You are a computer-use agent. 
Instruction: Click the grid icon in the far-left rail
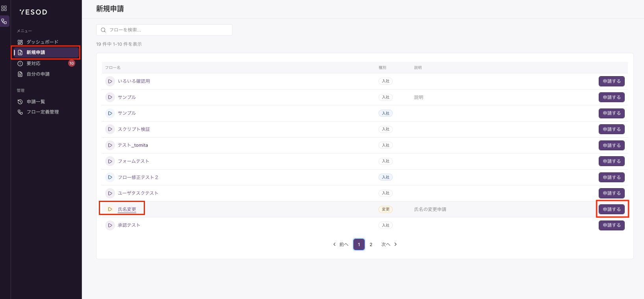4,8
